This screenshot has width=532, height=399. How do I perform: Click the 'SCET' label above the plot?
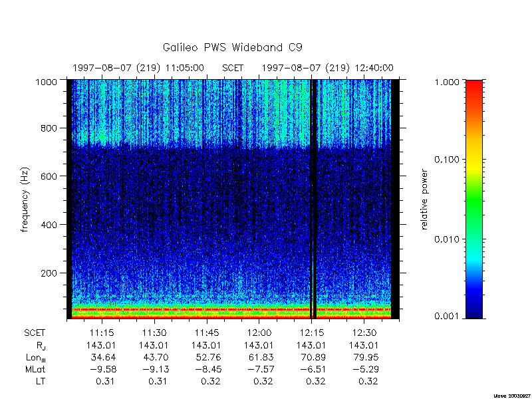(233, 68)
